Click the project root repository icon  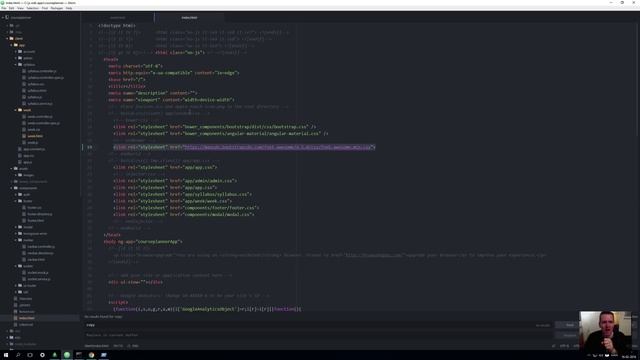click(7, 18)
